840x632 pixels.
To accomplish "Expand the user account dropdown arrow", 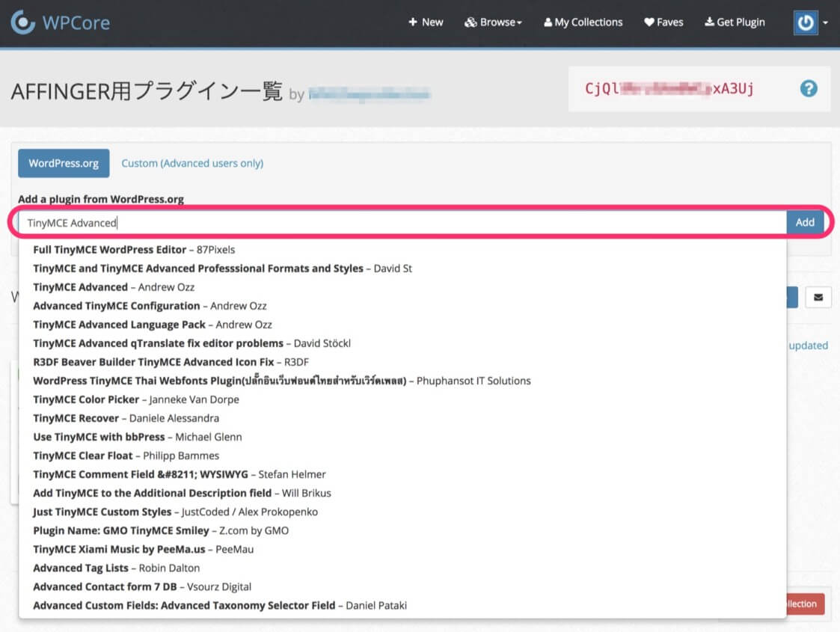I will [x=825, y=23].
